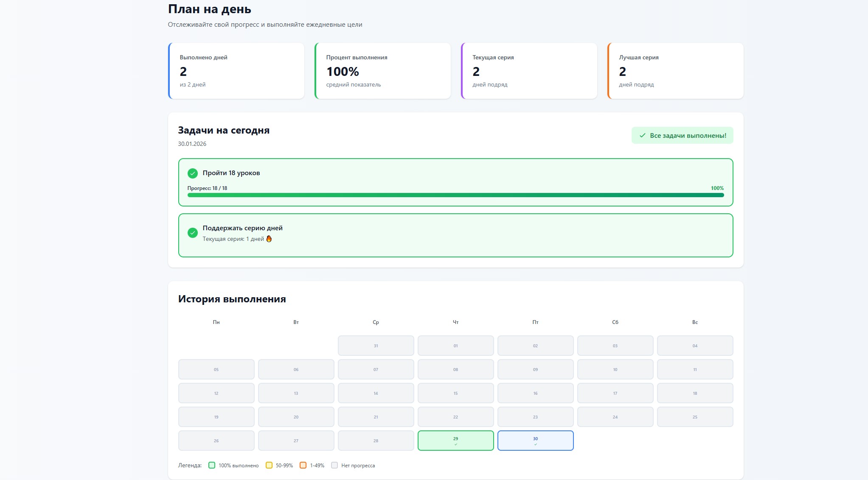The height and width of the screenshot is (480, 868).
Task: Click the 'Все задачи выполнены!' badge
Action: 682,135
